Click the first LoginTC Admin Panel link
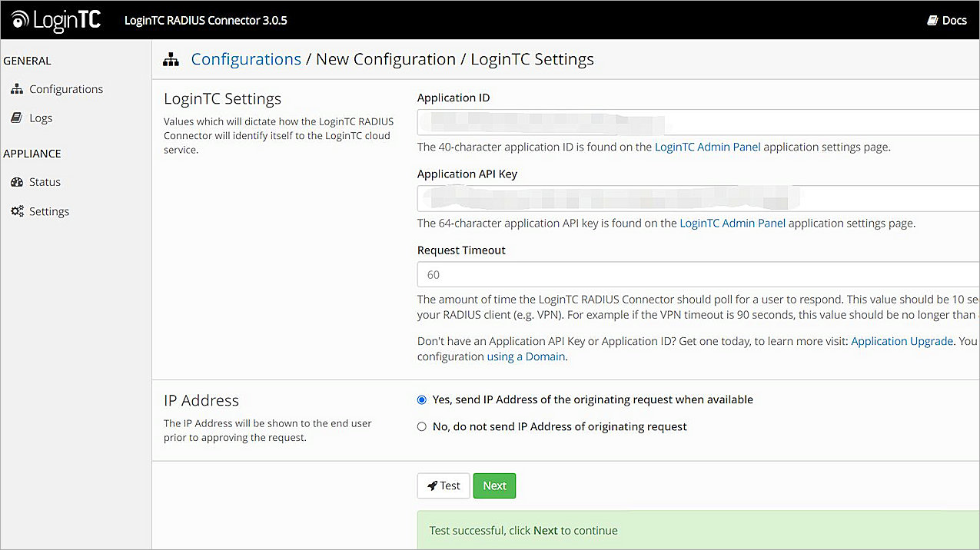 click(x=707, y=147)
